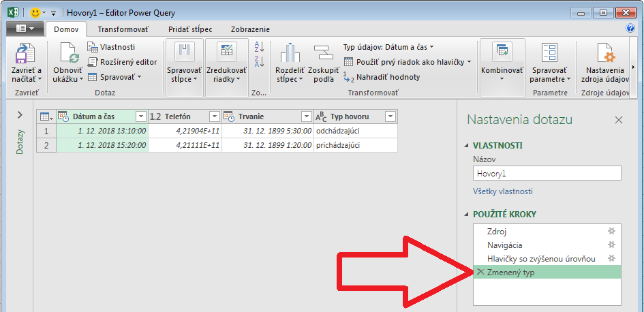Screen dimensions: 644x312
Task: Open Vlastnosti from the Dotaz group
Action: pos(111,47)
